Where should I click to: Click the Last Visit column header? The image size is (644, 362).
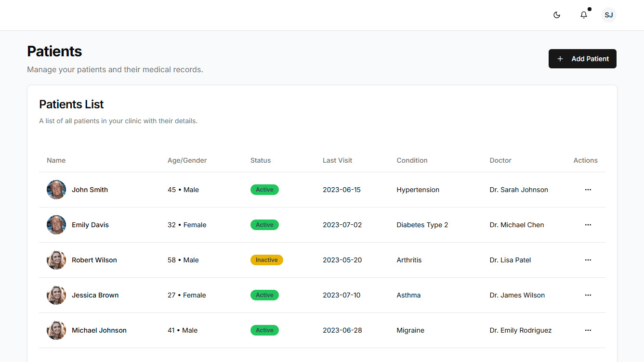[337, 160]
